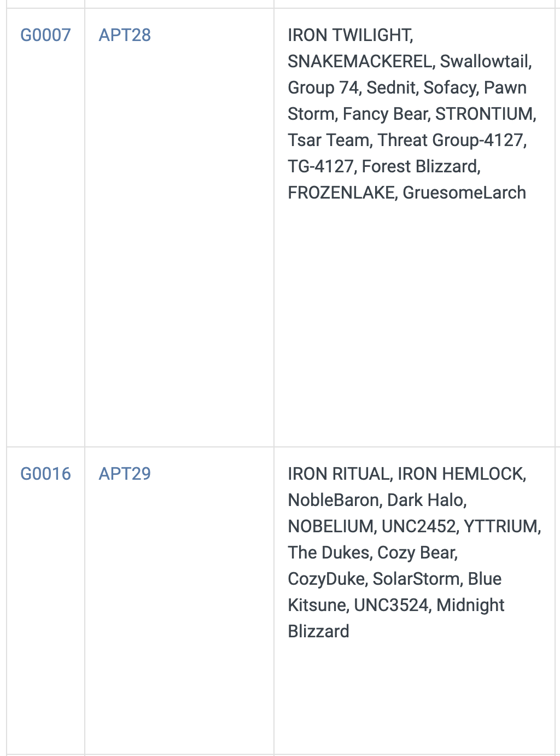Click the Threat Group-4127 alias text
Screen dimensions: 560x756
(x=451, y=140)
